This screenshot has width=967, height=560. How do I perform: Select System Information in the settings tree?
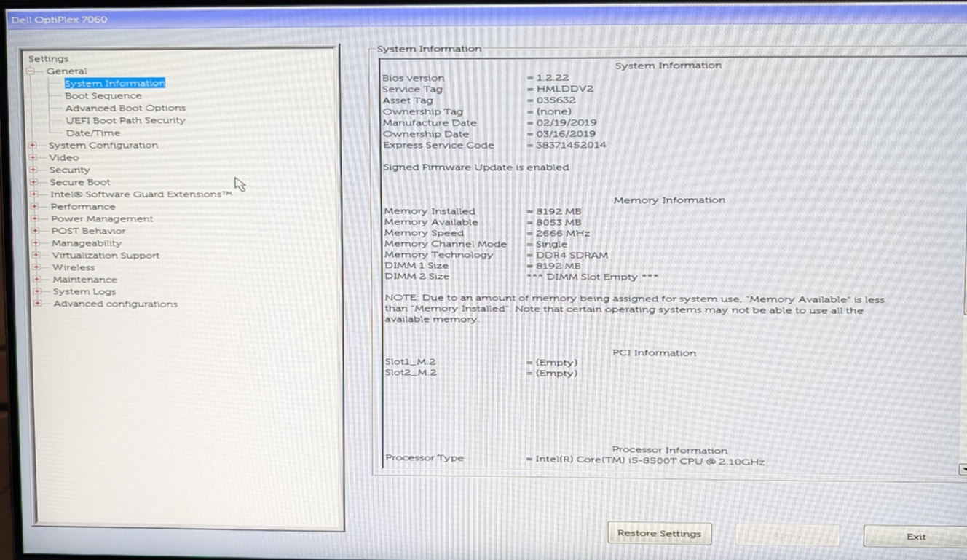pyautogui.click(x=115, y=84)
